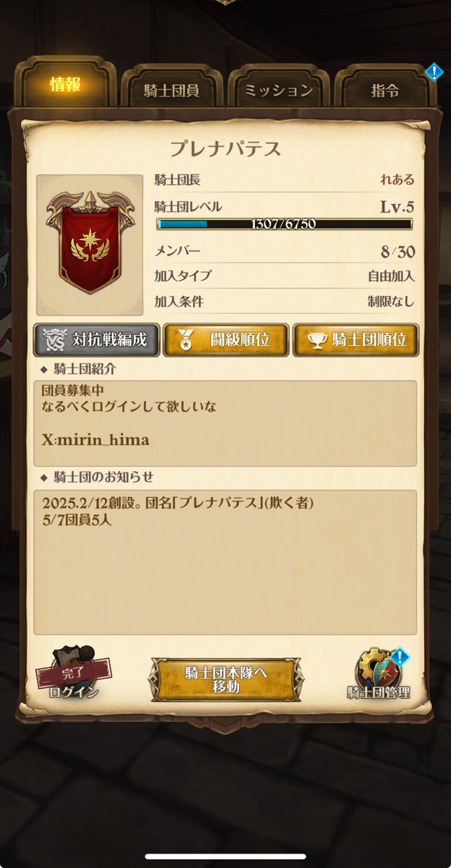
Task: Tap the VS icon on 対抗戦編成
Action: [x=54, y=340]
